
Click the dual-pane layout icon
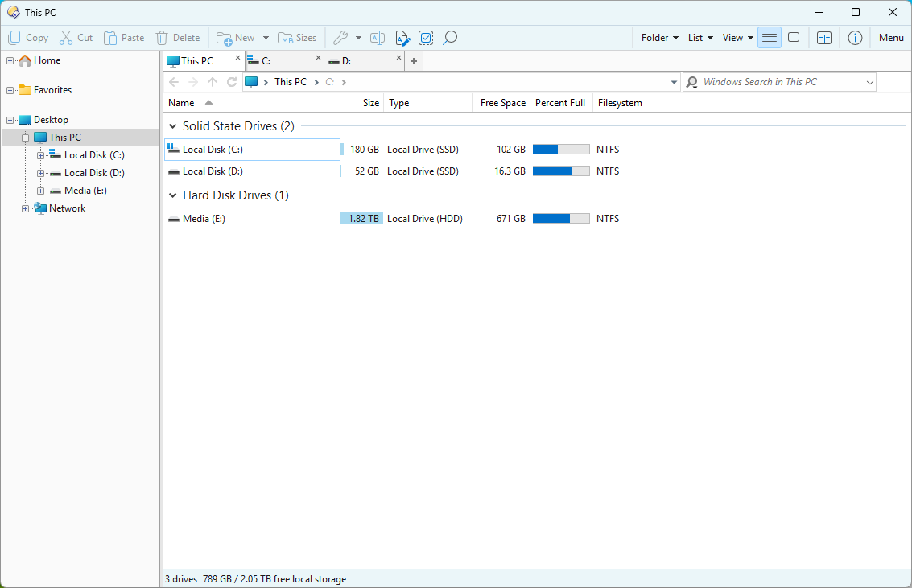click(824, 38)
